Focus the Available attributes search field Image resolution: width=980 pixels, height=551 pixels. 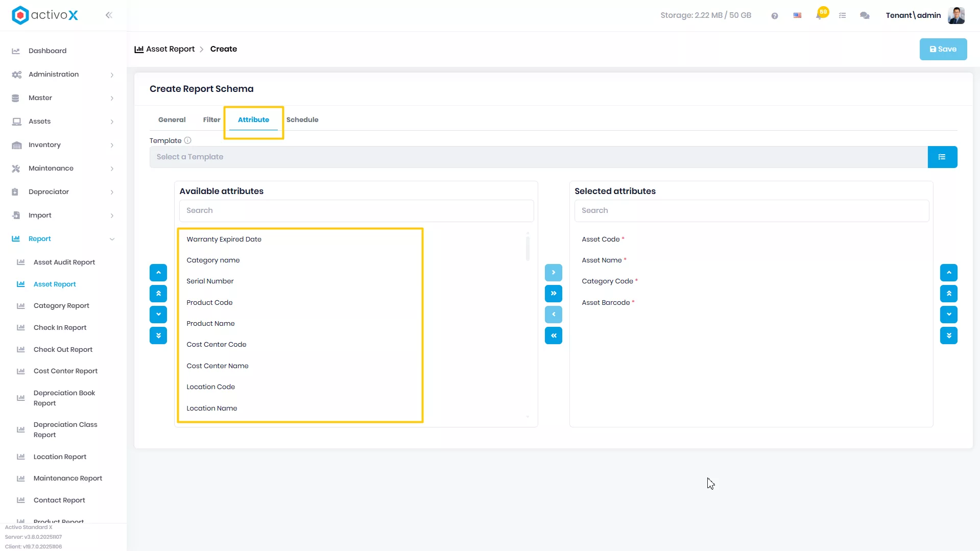tap(356, 211)
